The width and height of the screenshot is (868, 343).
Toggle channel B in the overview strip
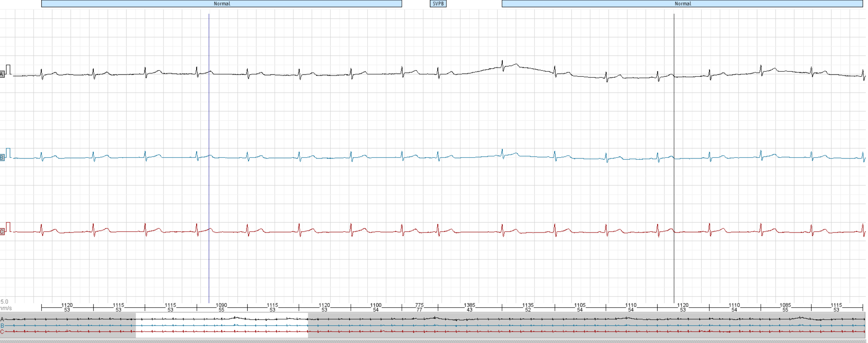[x=2, y=325]
